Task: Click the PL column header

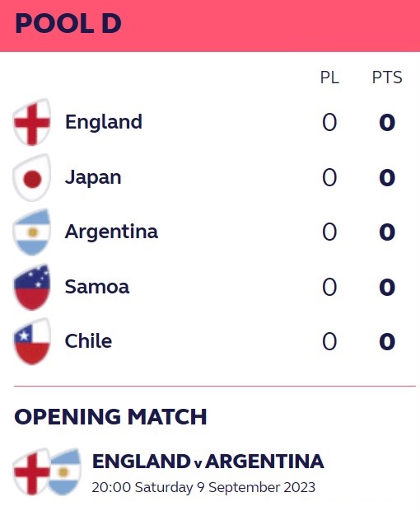Action: [329, 77]
